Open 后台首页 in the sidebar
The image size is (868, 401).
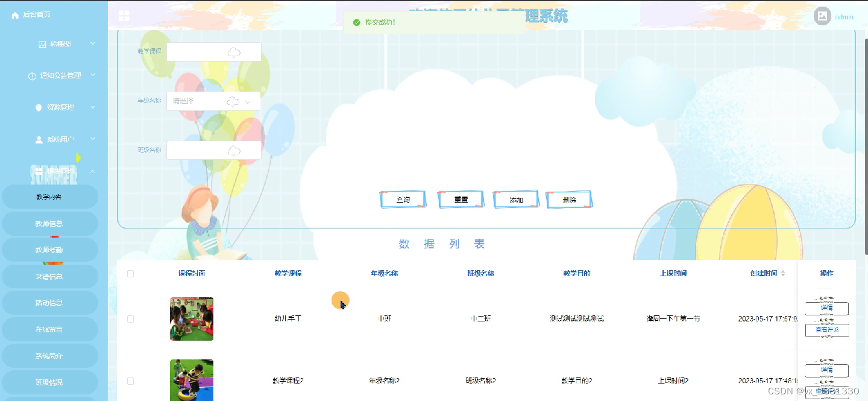tap(36, 15)
